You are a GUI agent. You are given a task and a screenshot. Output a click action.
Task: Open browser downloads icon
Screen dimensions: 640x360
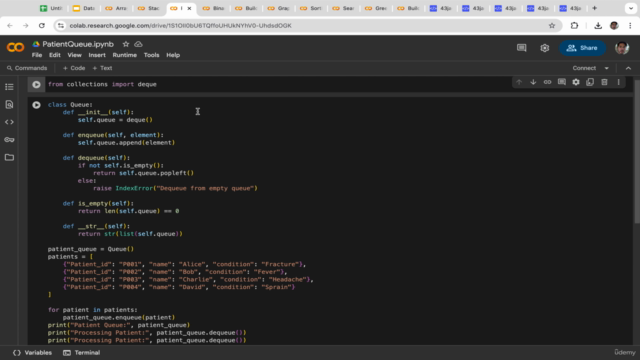(x=598, y=25)
